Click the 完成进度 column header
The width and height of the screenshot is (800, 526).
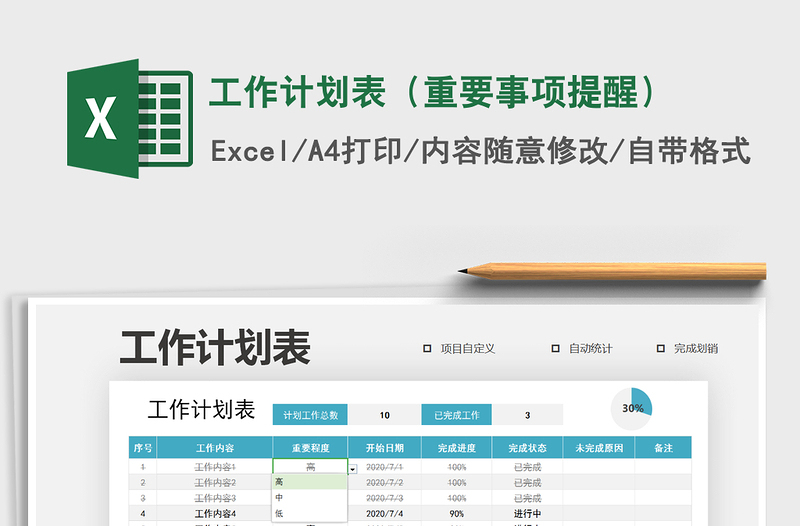point(457,448)
